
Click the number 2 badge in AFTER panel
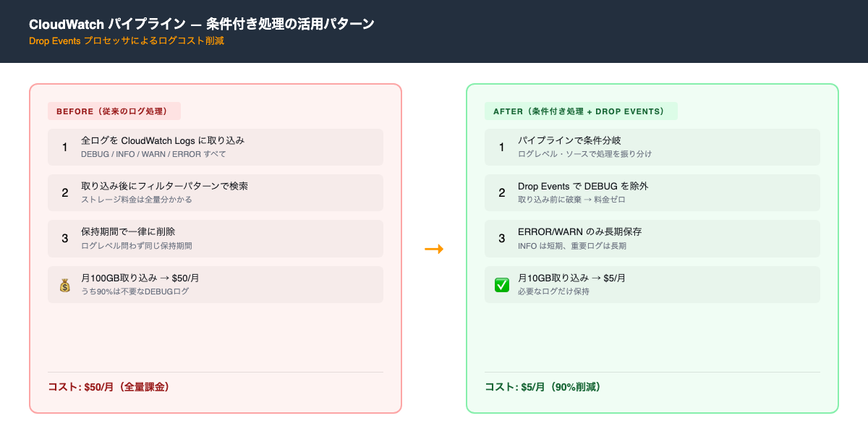pos(502,192)
